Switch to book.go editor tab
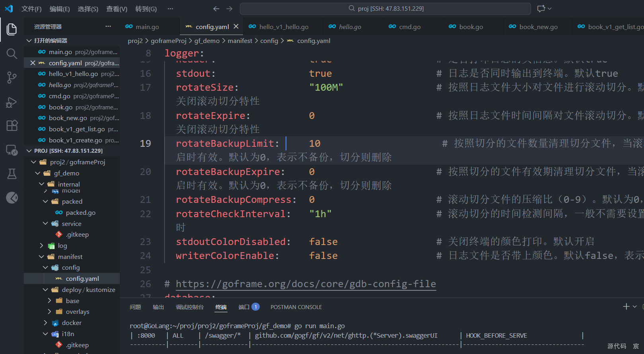644x354 pixels. [x=471, y=27]
